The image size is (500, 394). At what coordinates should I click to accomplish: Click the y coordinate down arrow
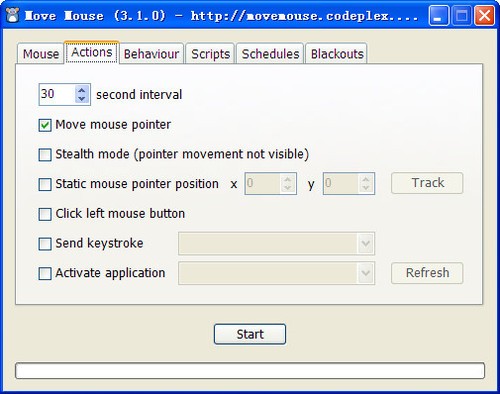tap(366, 188)
